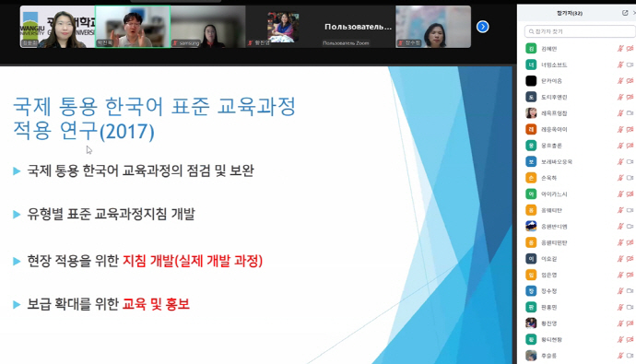Toggle muted mic icon for 도티후옌린

pos(620,97)
